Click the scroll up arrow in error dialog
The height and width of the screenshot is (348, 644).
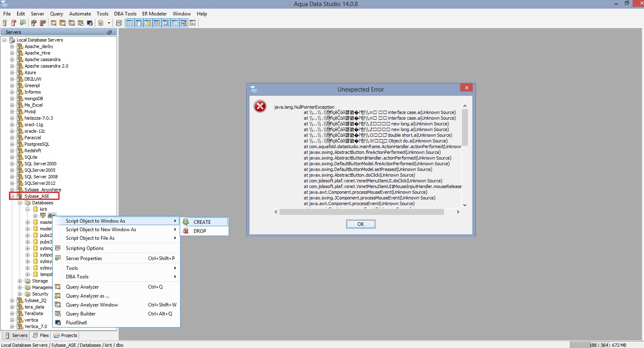click(465, 106)
